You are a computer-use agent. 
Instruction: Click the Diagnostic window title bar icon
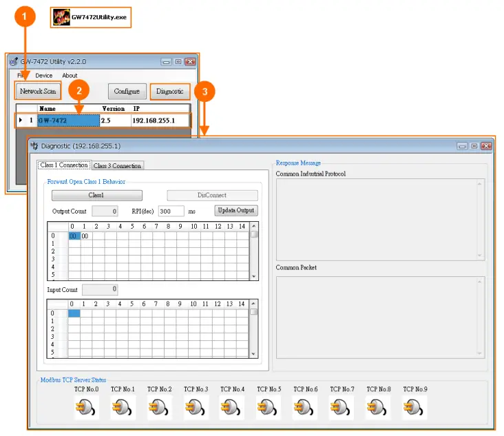pyautogui.click(x=34, y=146)
